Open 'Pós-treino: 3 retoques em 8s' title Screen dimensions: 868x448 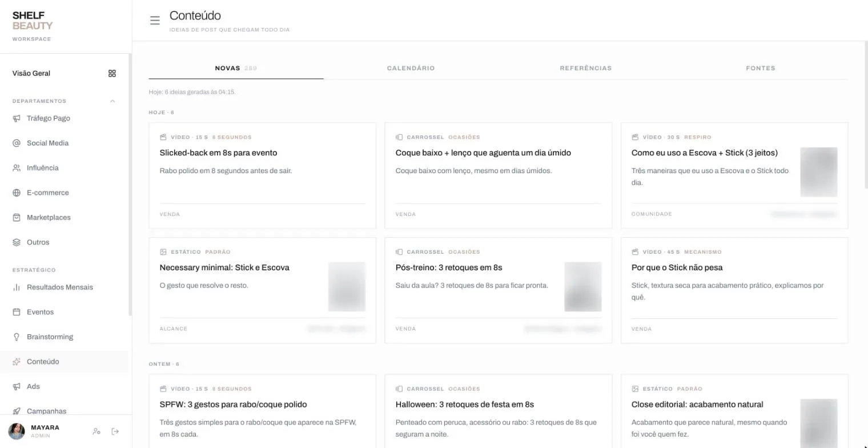tap(449, 267)
